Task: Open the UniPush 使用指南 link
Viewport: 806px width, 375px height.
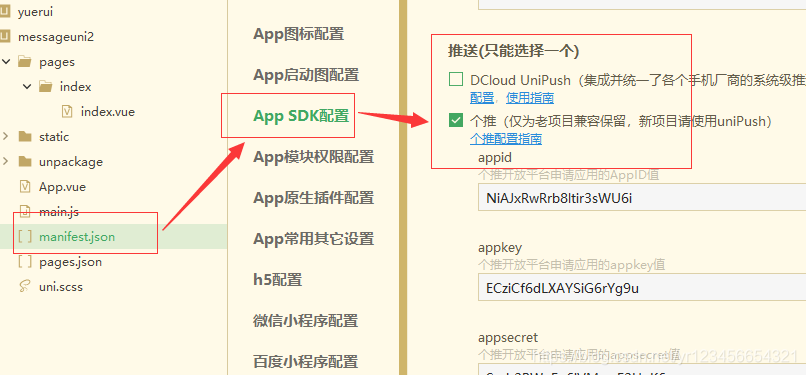Action: click(x=530, y=98)
